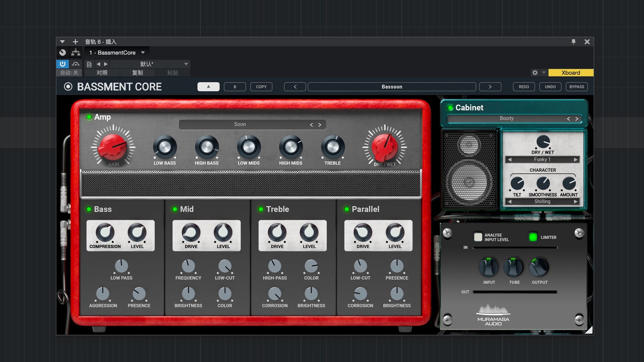Open the 默认 preset dropdown
Image resolution: width=644 pixels, height=362 pixels.
pyautogui.click(x=186, y=64)
